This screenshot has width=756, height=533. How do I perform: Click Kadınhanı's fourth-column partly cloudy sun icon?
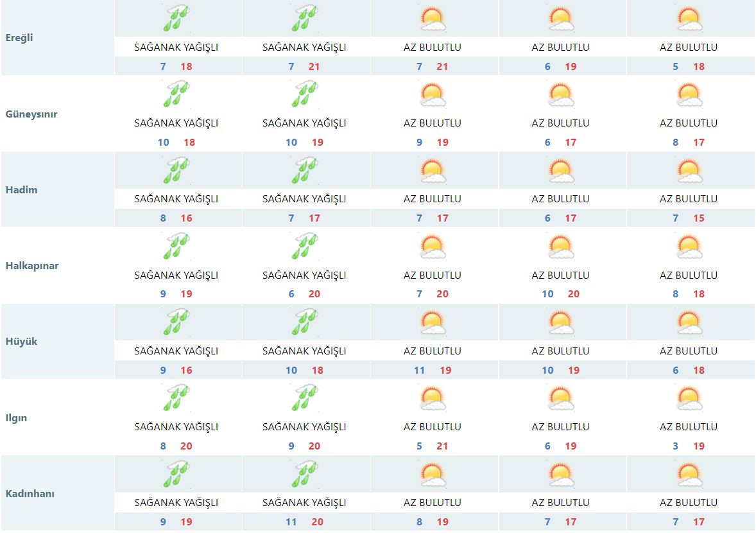560,474
